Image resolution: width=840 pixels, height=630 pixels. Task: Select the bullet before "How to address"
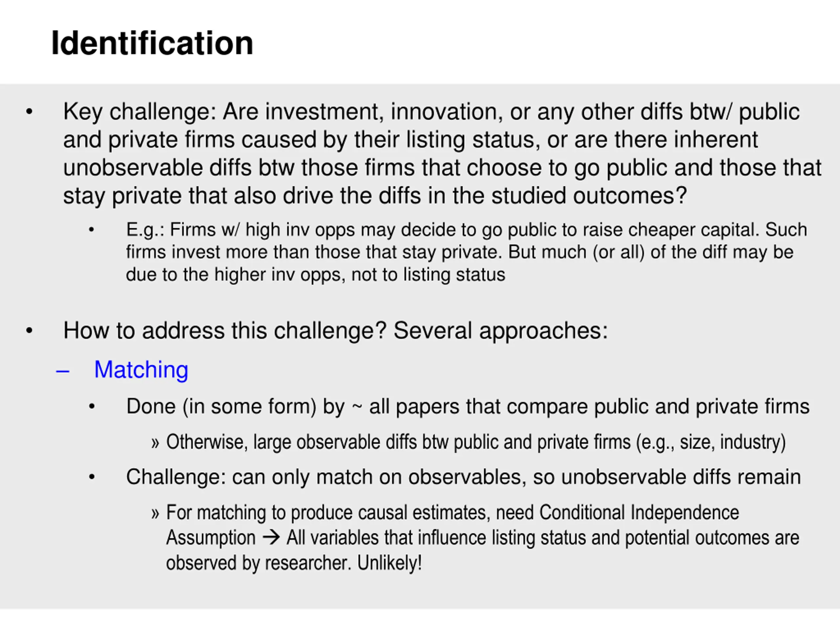click(29, 331)
